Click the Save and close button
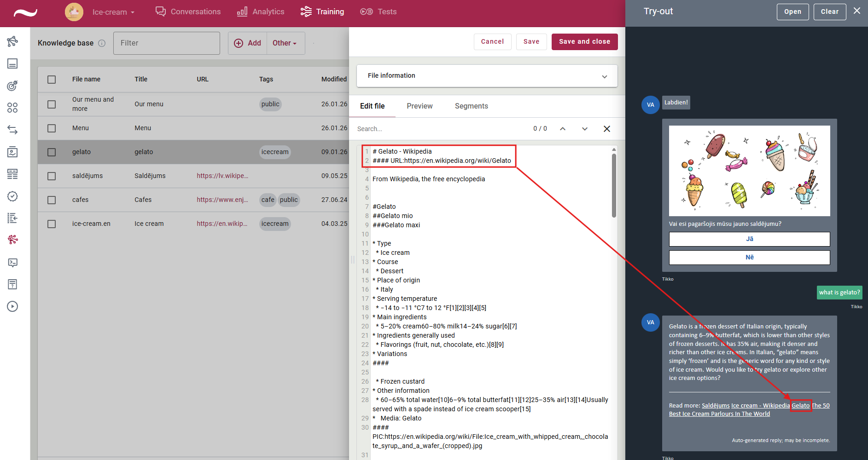The width and height of the screenshot is (868, 460). pyautogui.click(x=584, y=42)
